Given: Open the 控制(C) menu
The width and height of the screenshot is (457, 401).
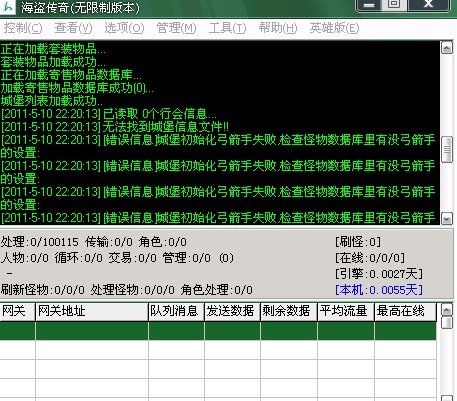Looking at the screenshot, I should pos(23,28).
